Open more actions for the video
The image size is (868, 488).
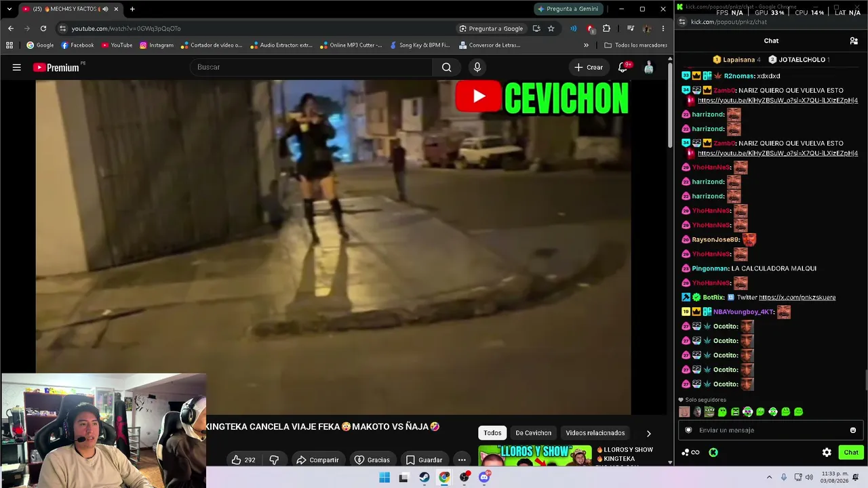(x=462, y=460)
